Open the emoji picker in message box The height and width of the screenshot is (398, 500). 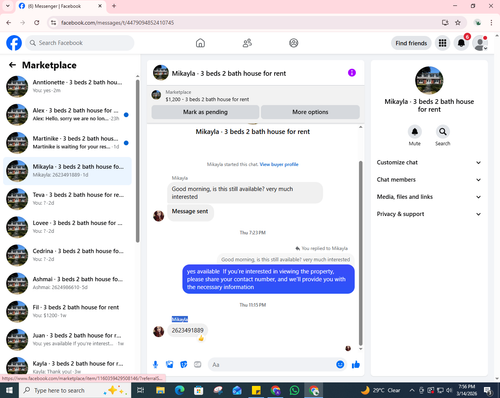340,364
